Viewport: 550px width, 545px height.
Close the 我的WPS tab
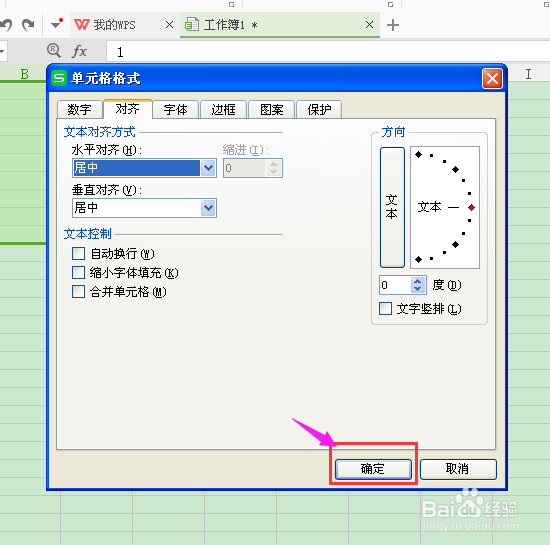coord(169,25)
